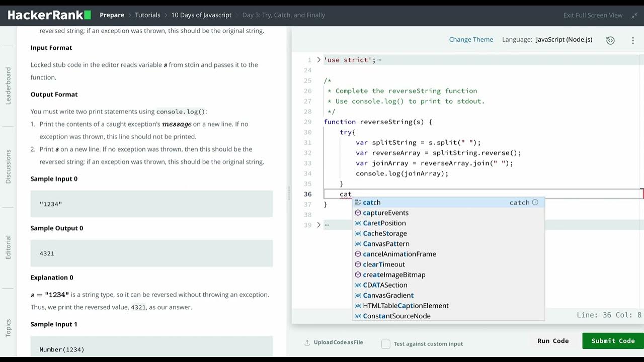The width and height of the screenshot is (644, 362).
Task: Click the Sample Output 0 box 4321
Action: [x=151, y=253]
